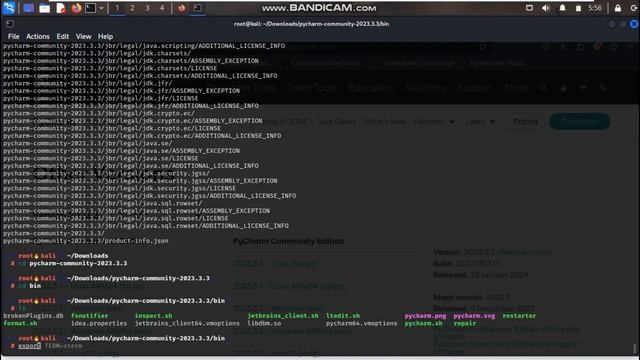Click the java.se/ASSEMBLY_EXCEPTION output line
The height and width of the screenshot is (360, 640).
[122, 151]
